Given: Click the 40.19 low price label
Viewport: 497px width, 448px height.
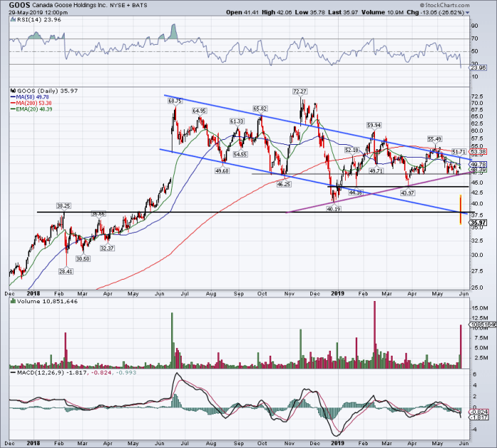Looking at the screenshot, I should [x=334, y=209].
